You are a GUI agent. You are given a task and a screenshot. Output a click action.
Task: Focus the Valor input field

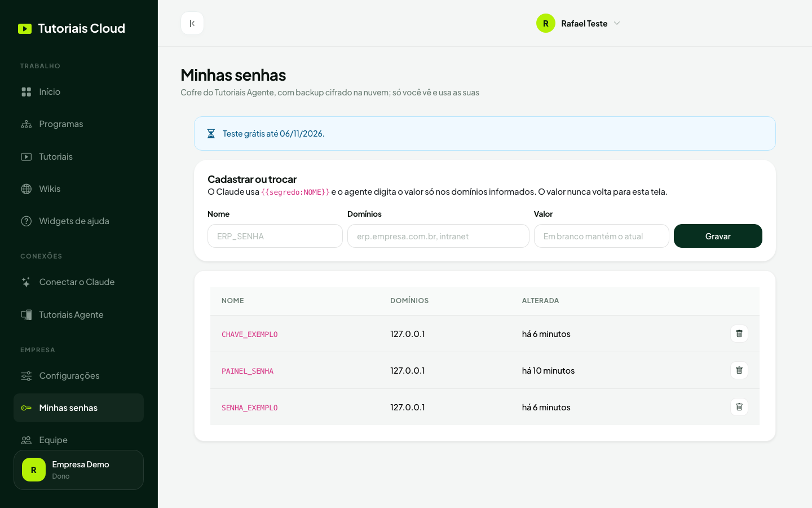click(602, 236)
